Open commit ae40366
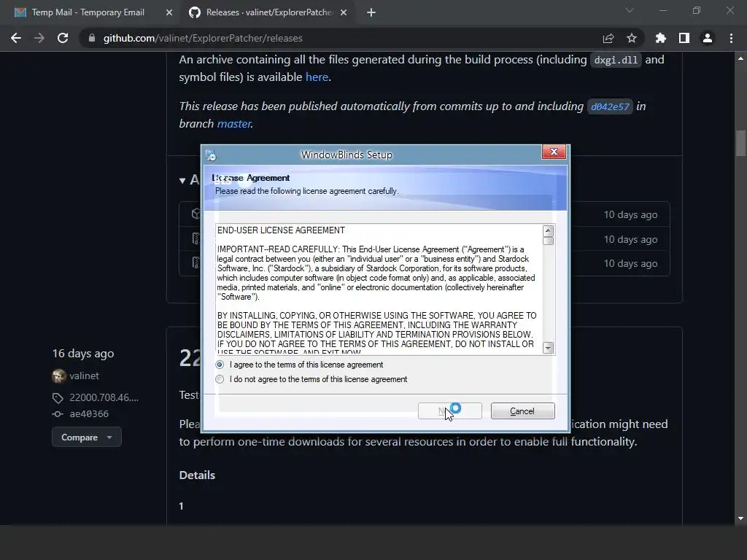The image size is (747, 560). [x=89, y=414]
